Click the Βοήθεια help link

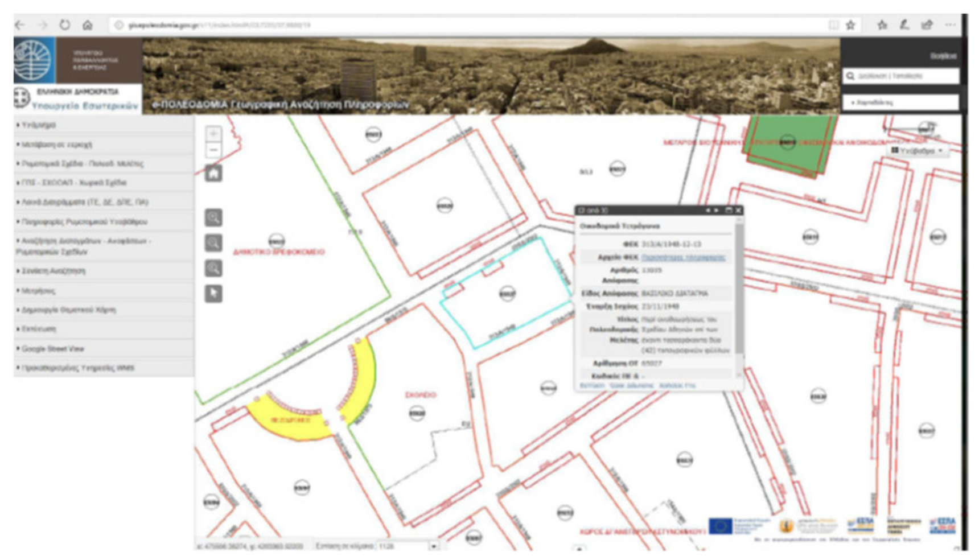pyautogui.click(x=943, y=56)
